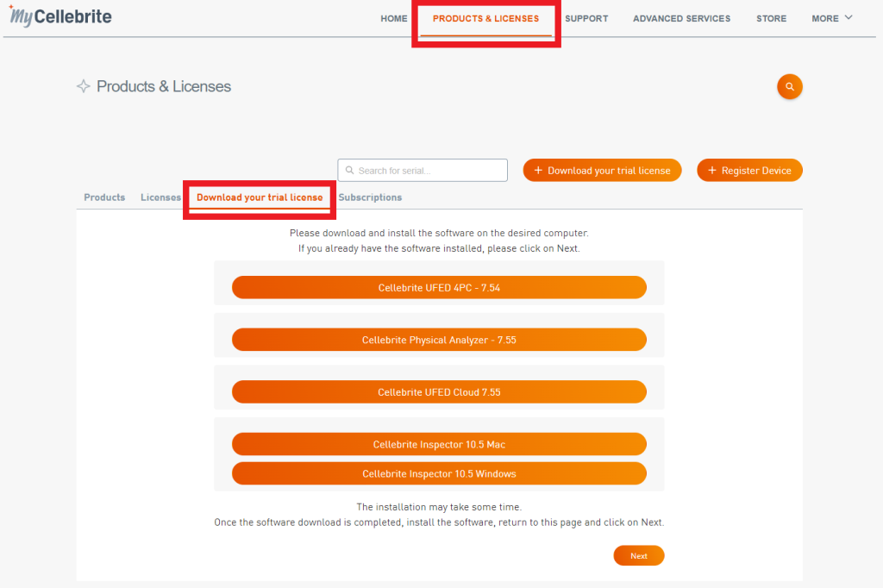Download Cellebrite UFED 4PC - 7.54
Screen dimensions: 883x588
click(439, 288)
